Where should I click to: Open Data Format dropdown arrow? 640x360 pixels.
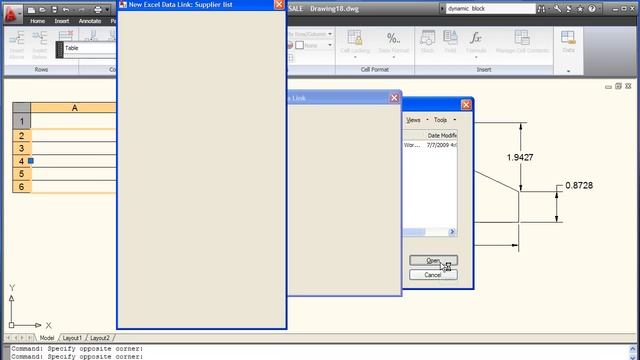point(394,57)
